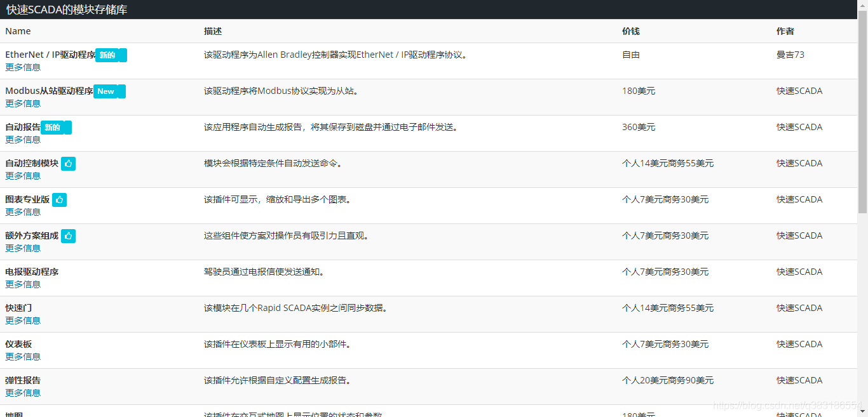Select module name 快速门
The width and height of the screenshot is (868, 417).
pos(18,308)
